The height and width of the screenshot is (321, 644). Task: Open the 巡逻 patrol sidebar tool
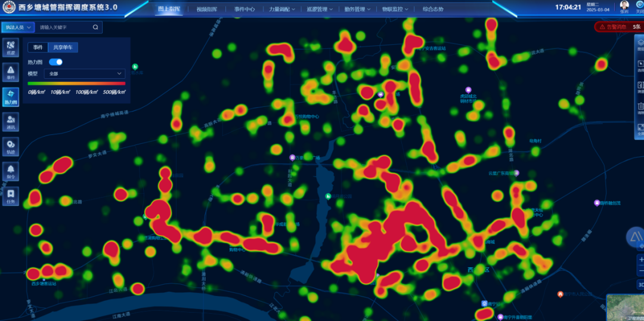click(10, 48)
